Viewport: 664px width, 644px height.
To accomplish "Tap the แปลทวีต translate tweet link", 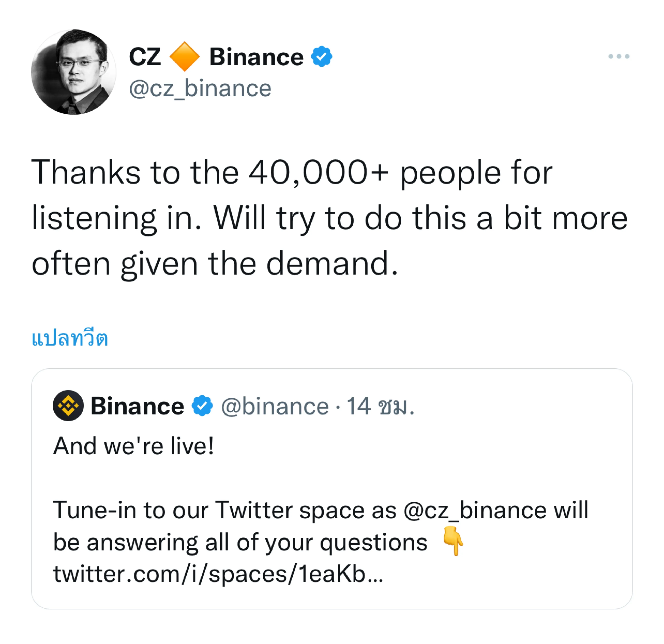I will pos(70,338).
